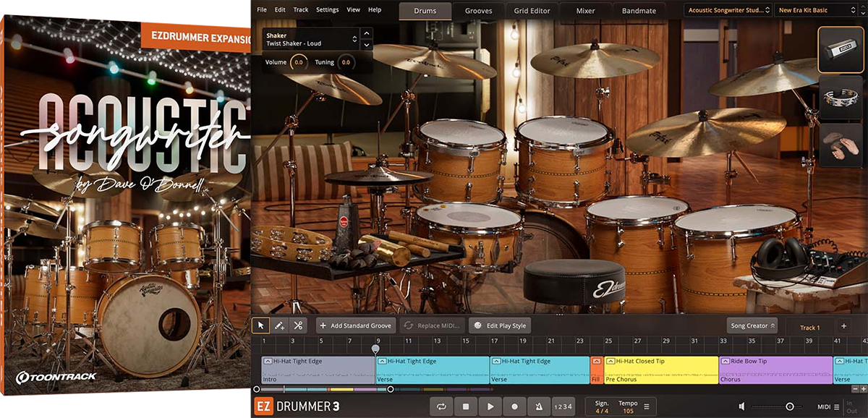Toggle loop playback on

click(441, 406)
